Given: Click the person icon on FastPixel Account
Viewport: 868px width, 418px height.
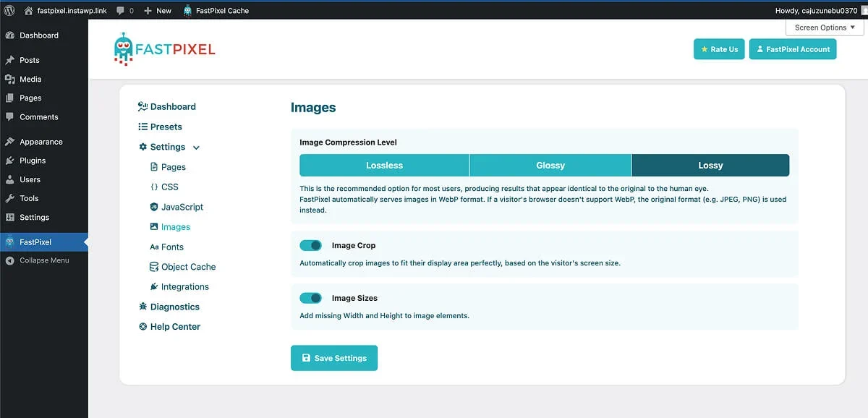Looking at the screenshot, I should click(759, 49).
